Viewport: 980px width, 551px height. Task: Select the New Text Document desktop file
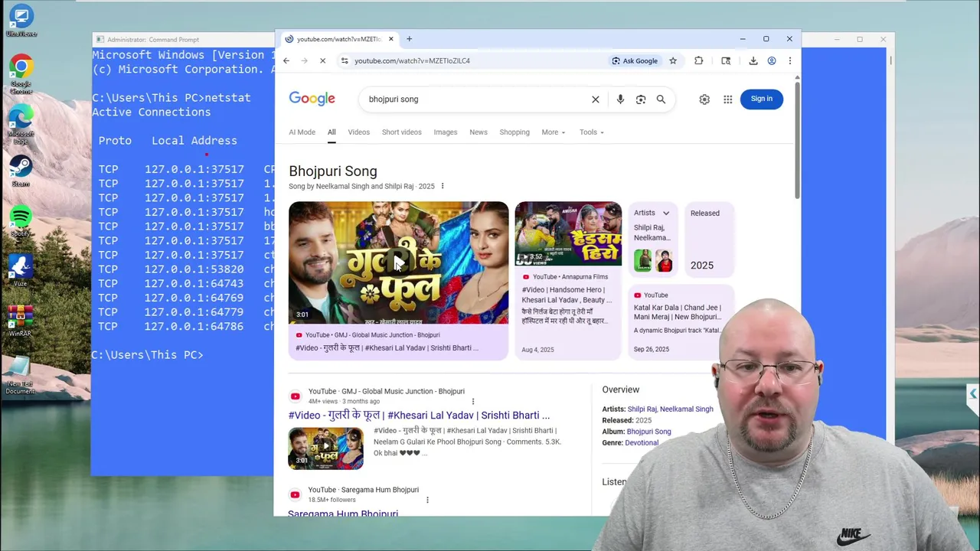pyautogui.click(x=21, y=375)
